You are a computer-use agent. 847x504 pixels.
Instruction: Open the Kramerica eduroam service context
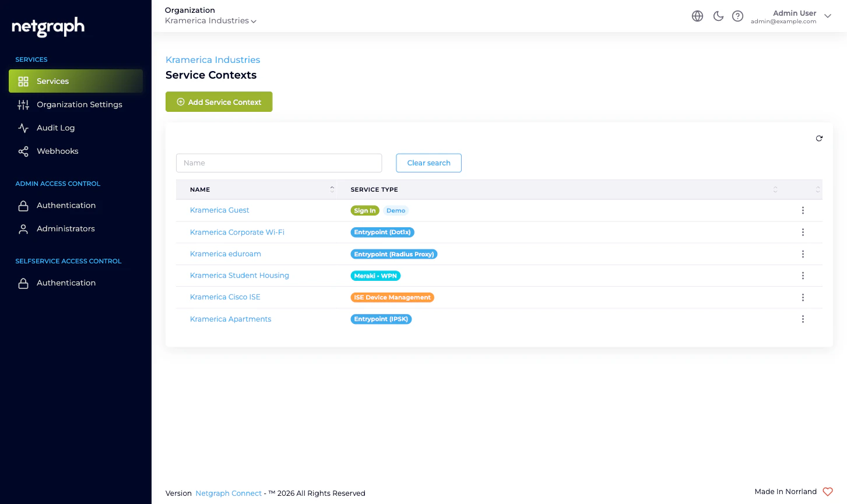[225, 253]
